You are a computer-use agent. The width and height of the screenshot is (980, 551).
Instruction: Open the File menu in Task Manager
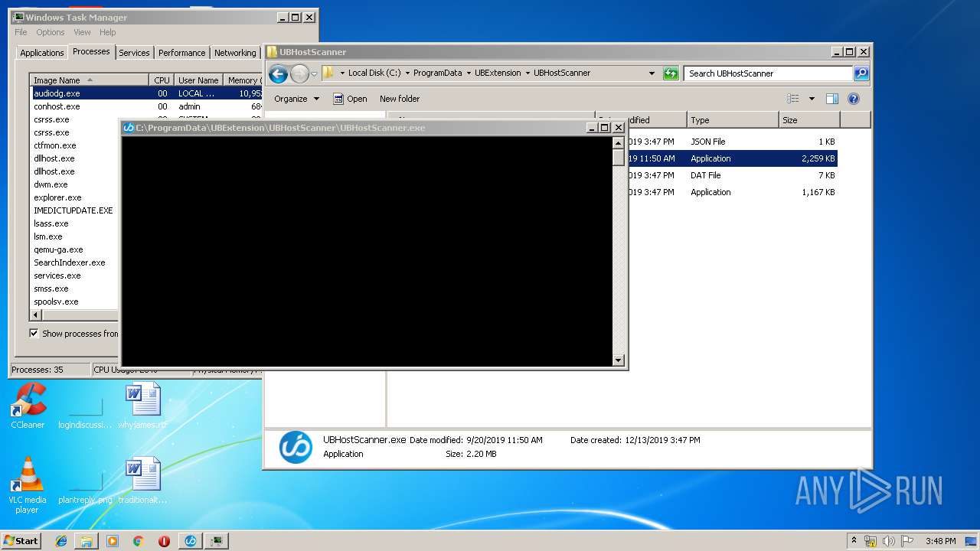click(21, 32)
